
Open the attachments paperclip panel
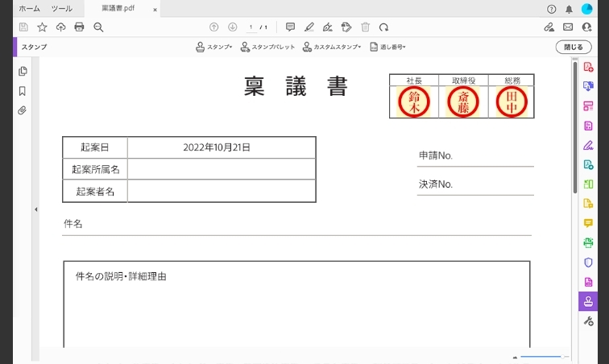(22, 110)
